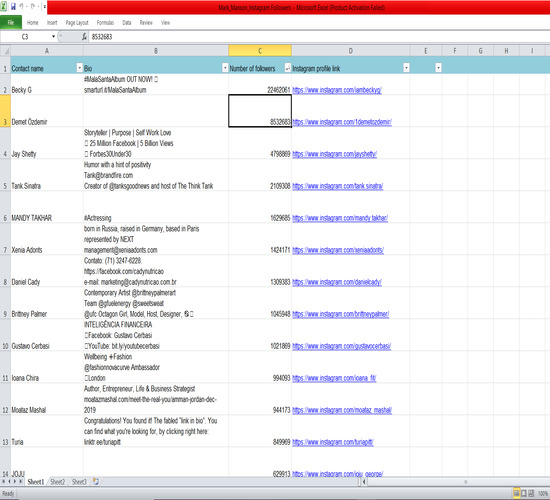Open Ioana Chira Instagram profile link
The image size is (550, 500).
[334, 378]
